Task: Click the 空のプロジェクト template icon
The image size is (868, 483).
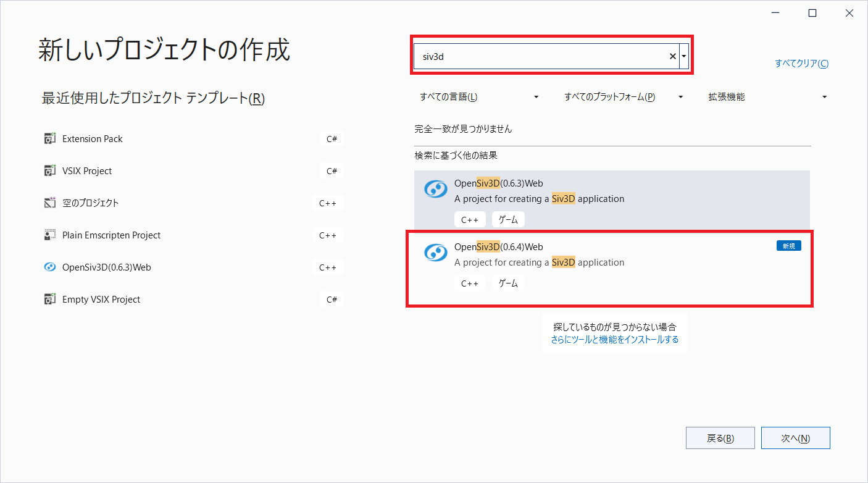Action: 50,203
